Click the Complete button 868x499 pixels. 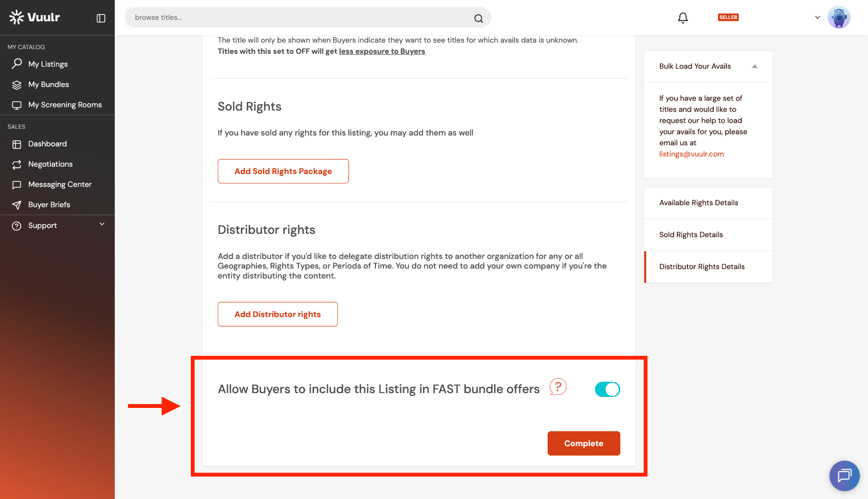584,444
